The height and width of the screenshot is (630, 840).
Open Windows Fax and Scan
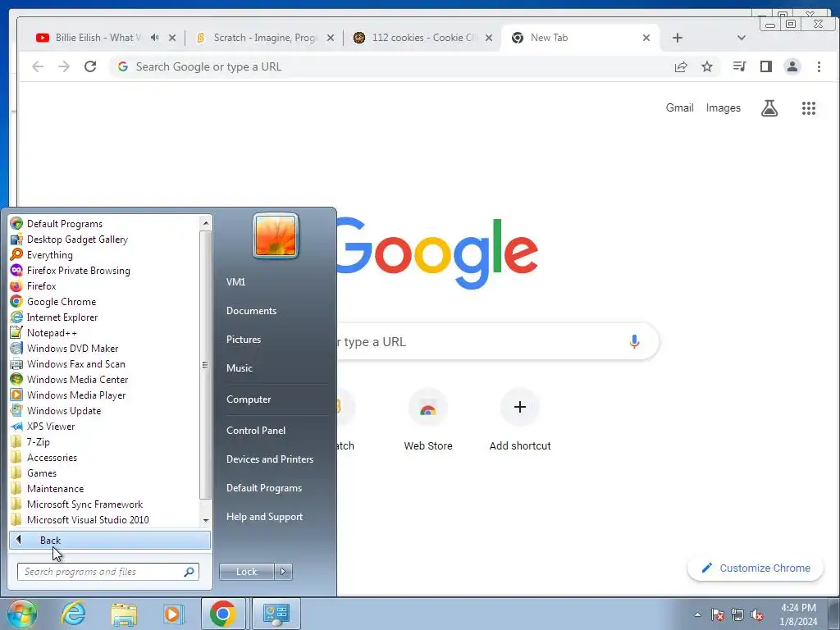point(104,363)
